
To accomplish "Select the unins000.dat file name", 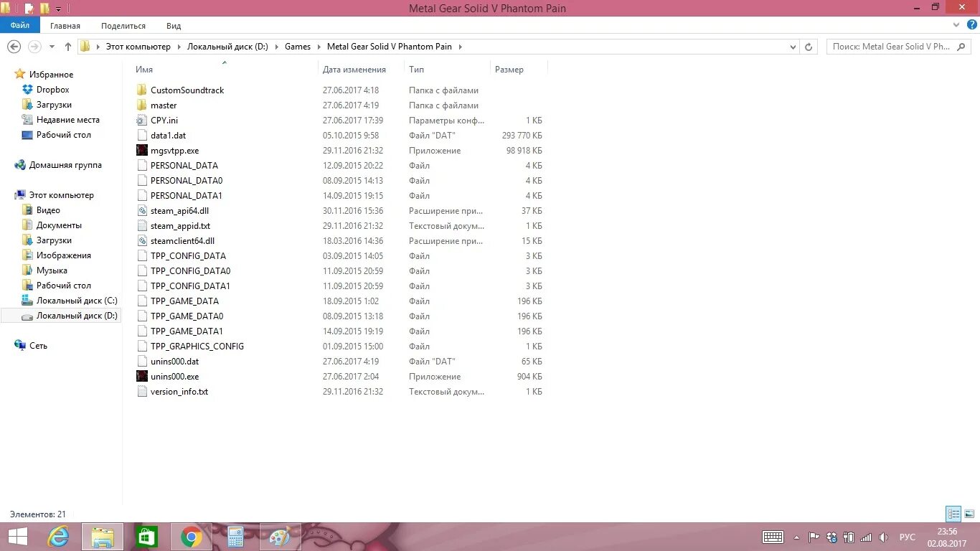I will (x=174, y=362).
